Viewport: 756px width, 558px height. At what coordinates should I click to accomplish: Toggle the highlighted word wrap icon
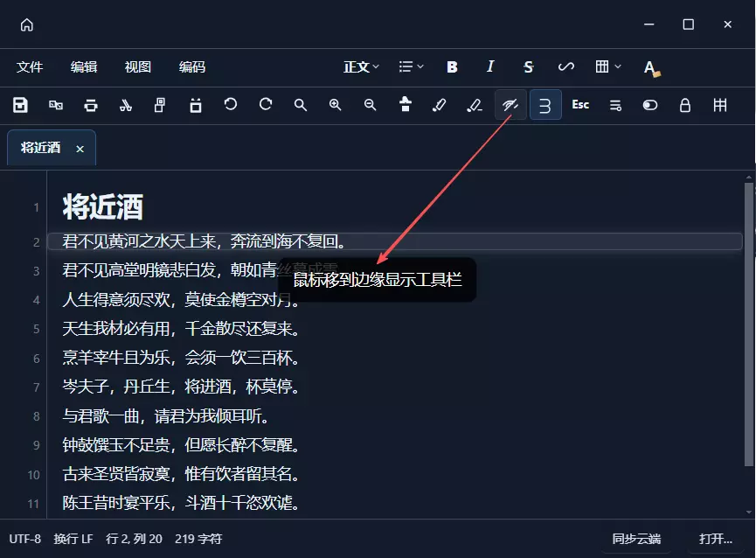tap(545, 105)
